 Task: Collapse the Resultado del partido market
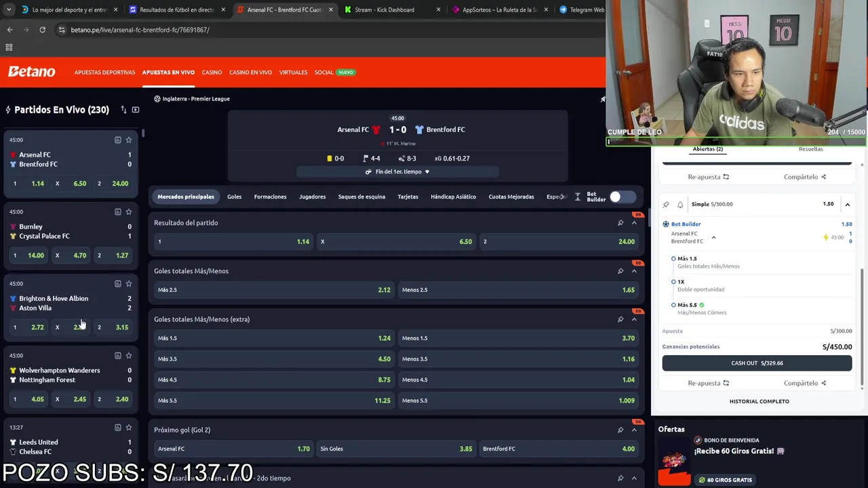pyautogui.click(x=634, y=223)
